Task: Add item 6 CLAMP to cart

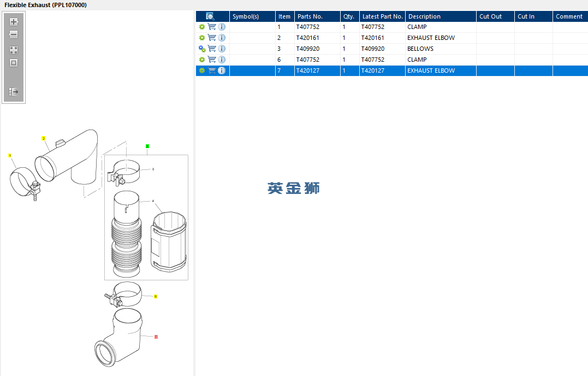Action: [212, 60]
